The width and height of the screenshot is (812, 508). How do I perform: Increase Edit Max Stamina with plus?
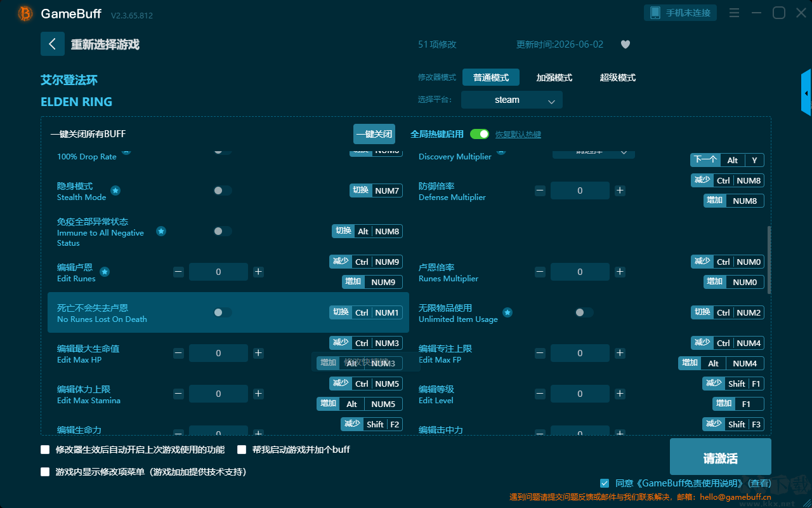[x=258, y=394]
